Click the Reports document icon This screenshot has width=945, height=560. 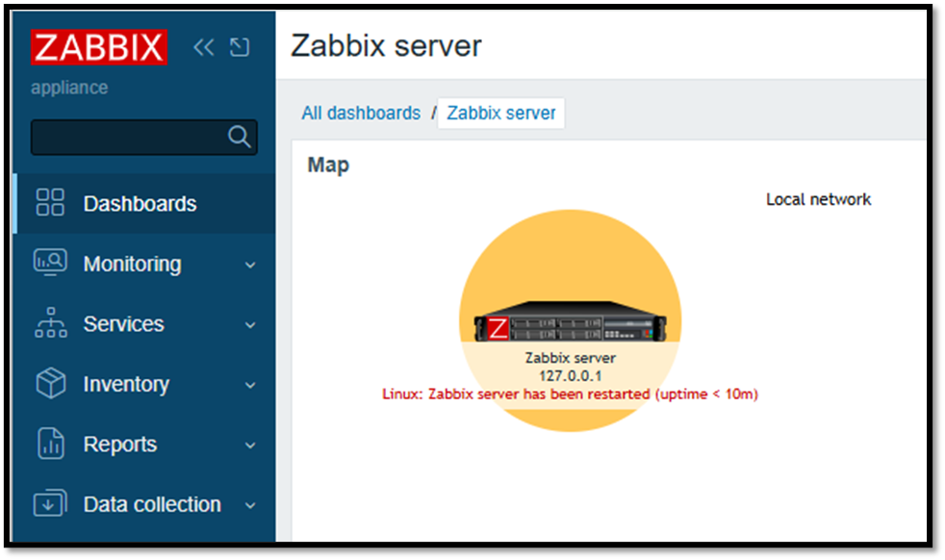pos(50,444)
